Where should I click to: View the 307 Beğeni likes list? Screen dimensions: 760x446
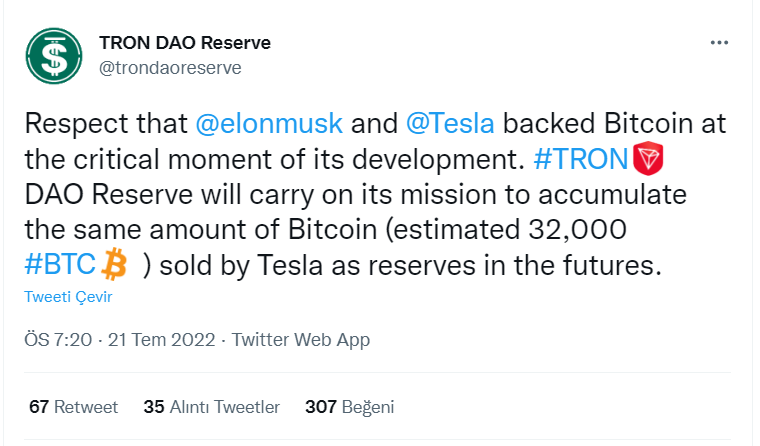point(349,407)
